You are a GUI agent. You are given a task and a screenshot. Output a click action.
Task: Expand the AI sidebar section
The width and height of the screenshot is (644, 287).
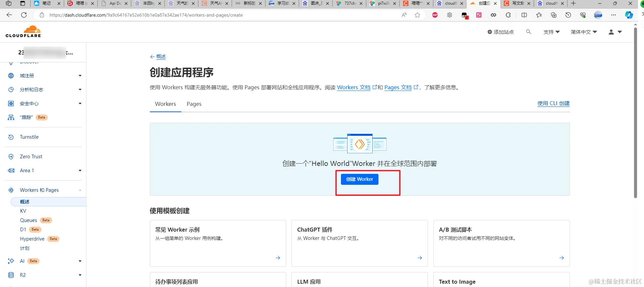[80, 261]
